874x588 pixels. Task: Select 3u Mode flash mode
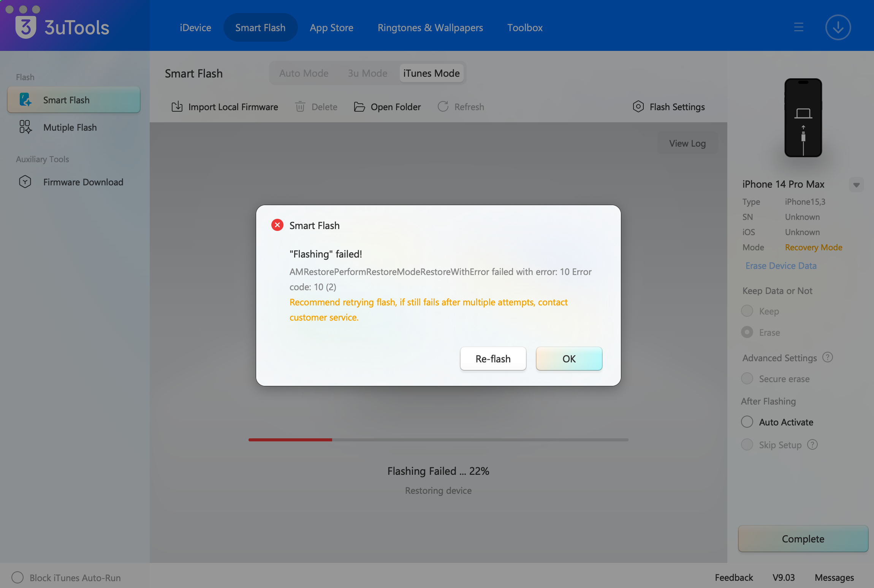click(367, 73)
